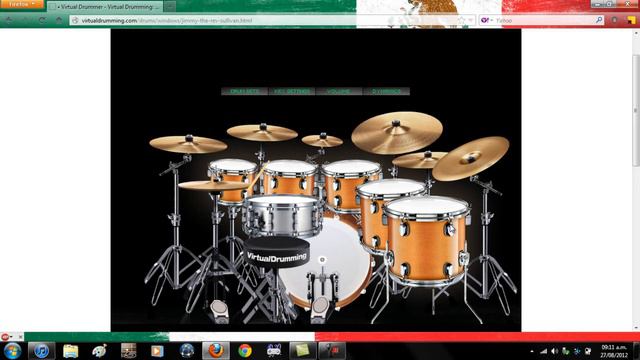Go to the browser home page
Image resolution: width=640 pixels, height=360 pixels.
[59, 20]
